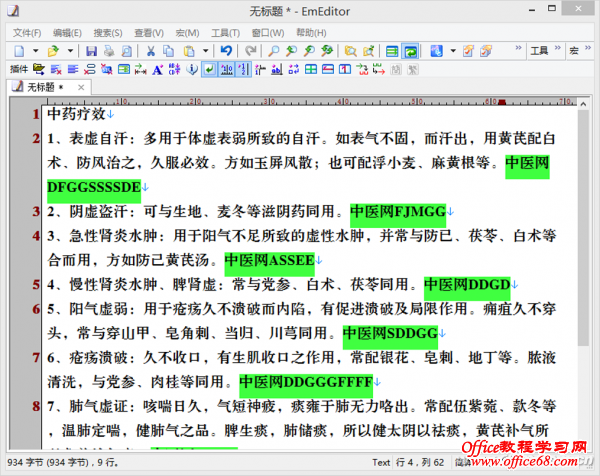Click the table grid plugin icon

pyautogui.click(x=311, y=69)
